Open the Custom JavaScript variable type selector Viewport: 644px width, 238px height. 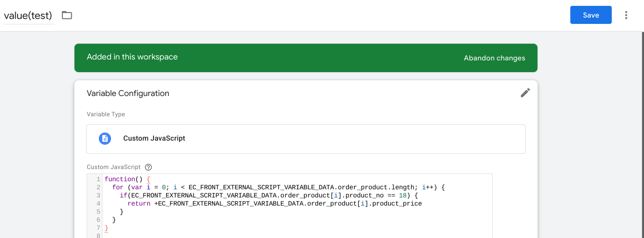click(306, 139)
